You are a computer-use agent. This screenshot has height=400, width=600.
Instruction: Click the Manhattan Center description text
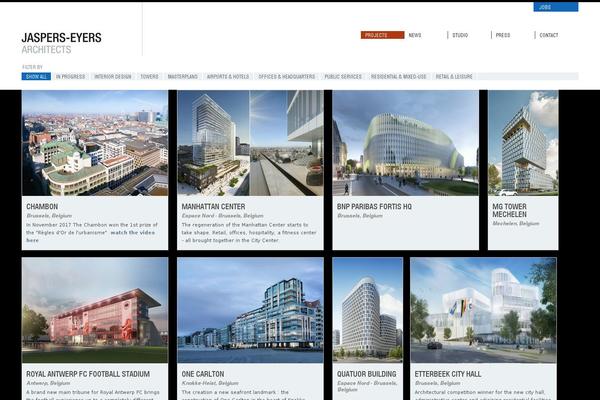(249, 233)
